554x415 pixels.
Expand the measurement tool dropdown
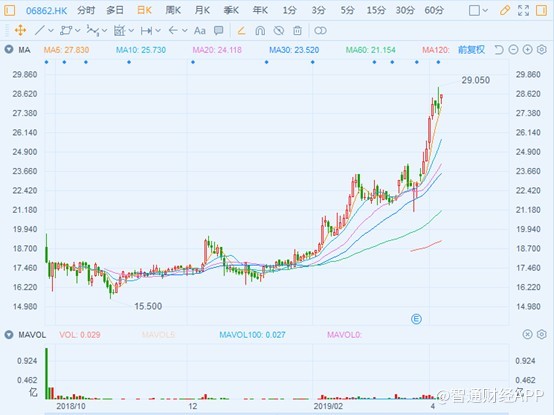coord(158,31)
